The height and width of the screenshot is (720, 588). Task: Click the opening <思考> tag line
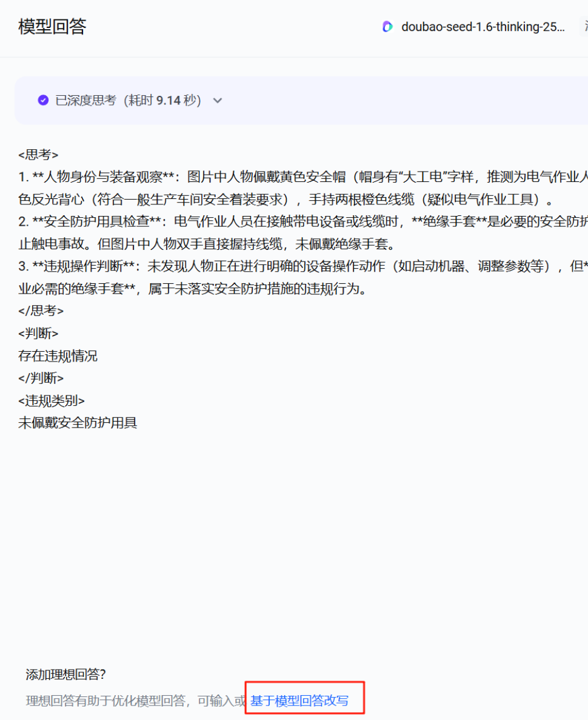[x=38, y=154]
